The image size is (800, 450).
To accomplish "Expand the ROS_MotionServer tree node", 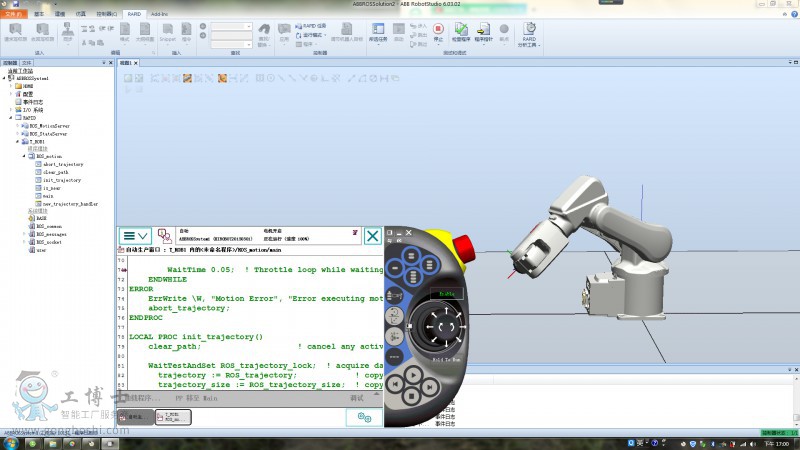I will point(18,126).
